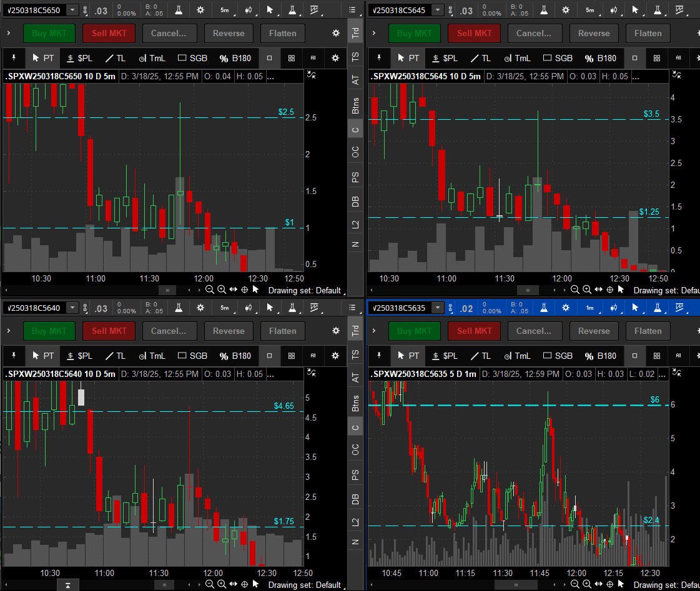The image size is (700, 591).
Task: Toggle the pin icon on C5650 drawing toolbar
Action: coord(14,58)
